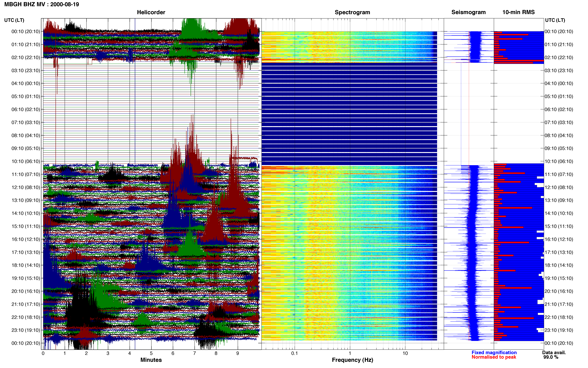588x368 pixels.
Task: Click the plot title "MBGH BHZ MV : 2000-08-19"
Action: click(42, 4)
